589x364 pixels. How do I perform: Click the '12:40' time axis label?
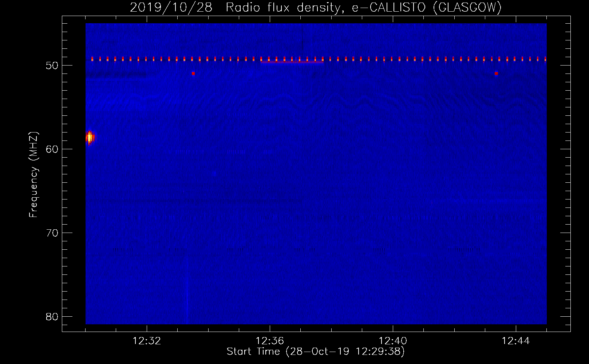tap(393, 341)
